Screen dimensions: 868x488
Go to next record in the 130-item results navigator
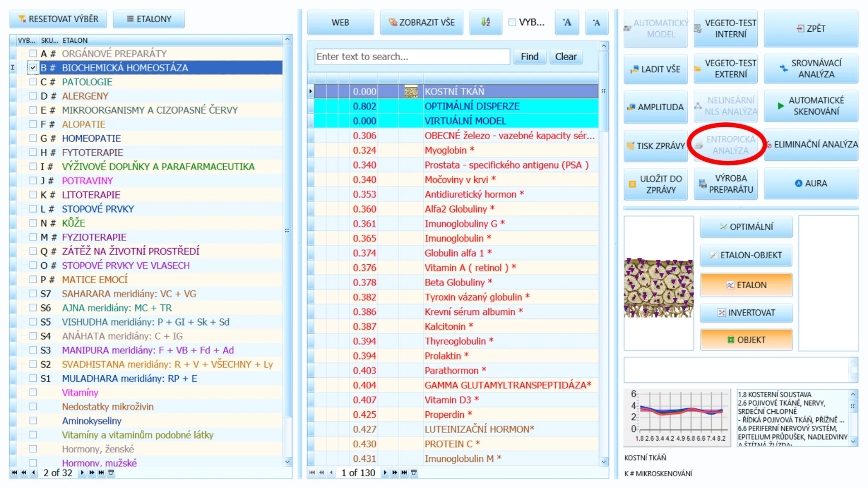coord(385,473)
